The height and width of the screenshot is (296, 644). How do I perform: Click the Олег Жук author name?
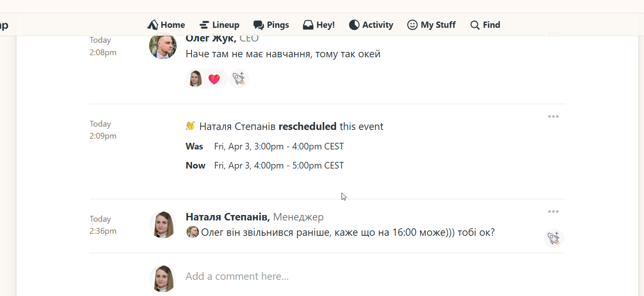point(211,39)
